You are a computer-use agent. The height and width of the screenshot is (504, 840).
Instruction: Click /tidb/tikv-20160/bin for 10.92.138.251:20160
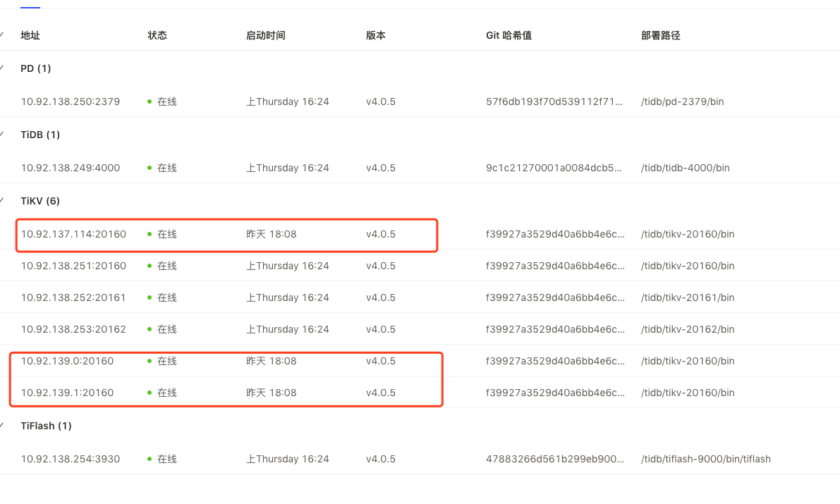[x=688, y=266]
